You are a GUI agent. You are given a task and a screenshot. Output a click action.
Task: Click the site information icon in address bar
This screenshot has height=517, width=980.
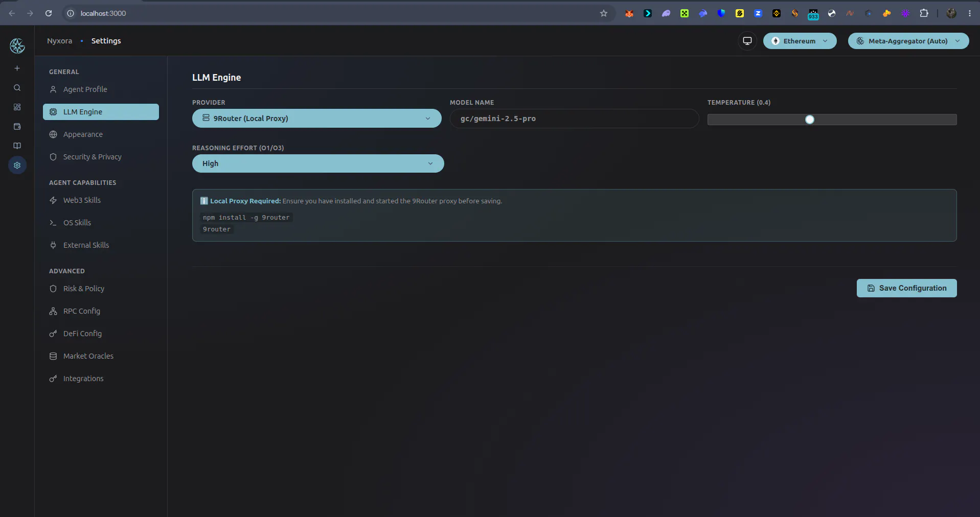tap(71, 13)
